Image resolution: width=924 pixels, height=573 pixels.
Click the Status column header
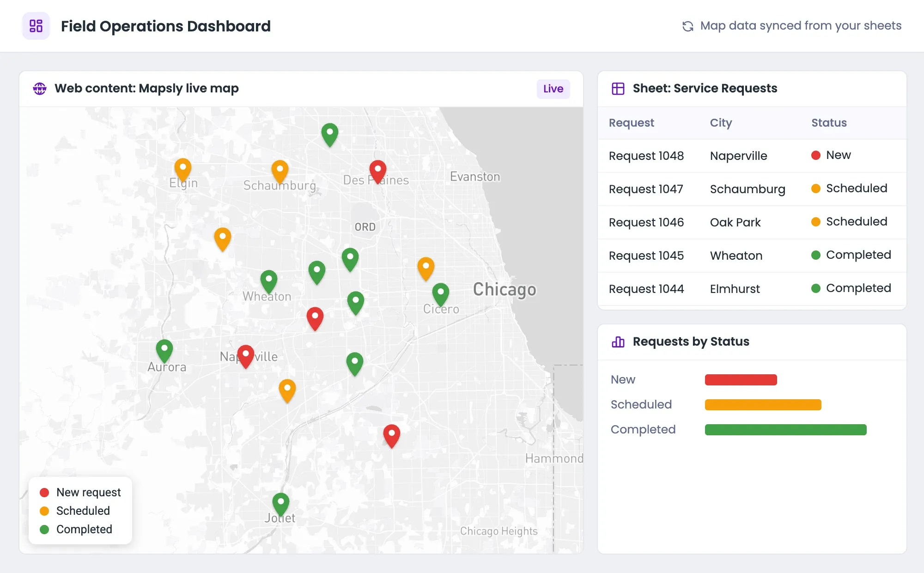[829, 123]
